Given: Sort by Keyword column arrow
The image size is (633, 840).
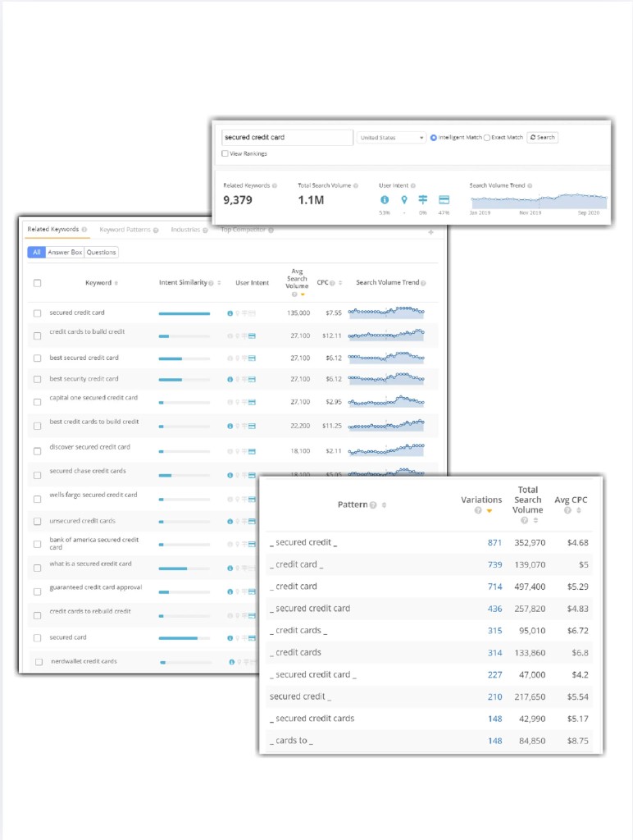Looking at the screenshot, I should (x=116, y=283).
